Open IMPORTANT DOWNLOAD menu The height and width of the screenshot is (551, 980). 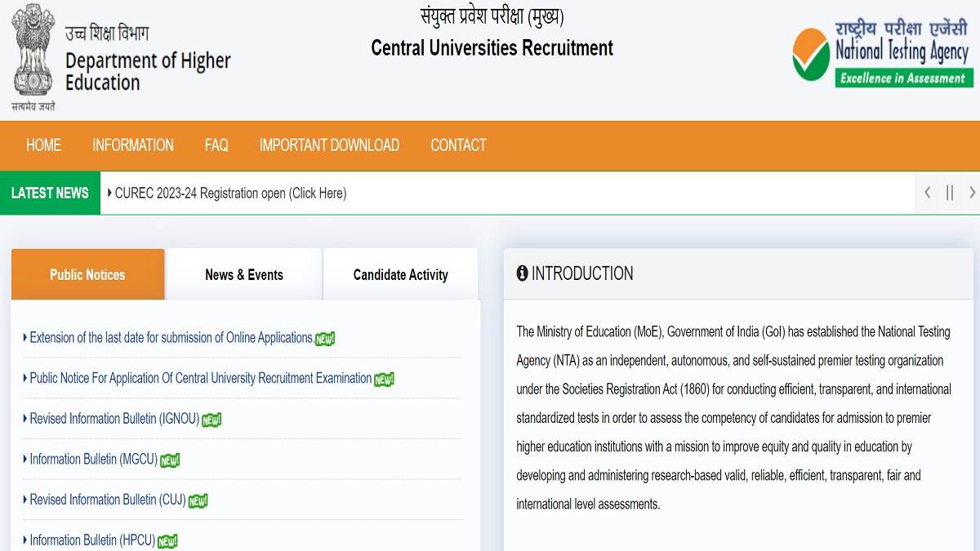329,145
